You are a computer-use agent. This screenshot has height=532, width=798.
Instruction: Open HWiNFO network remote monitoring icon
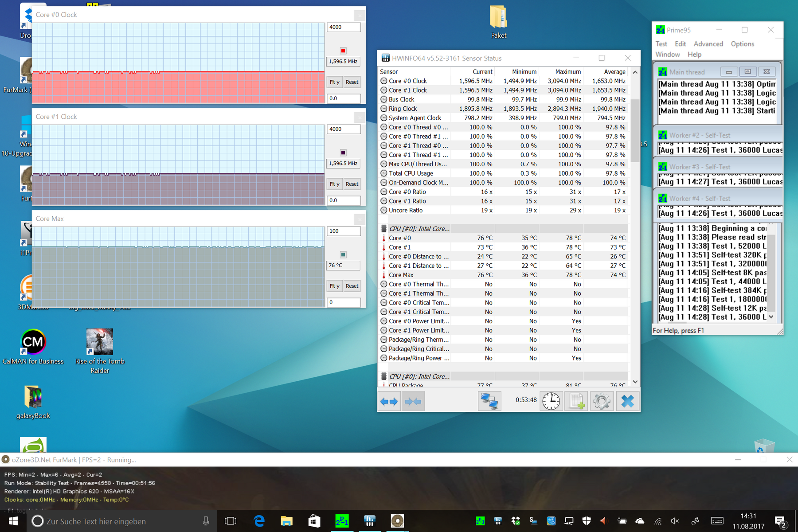click(x=489, y=401)
